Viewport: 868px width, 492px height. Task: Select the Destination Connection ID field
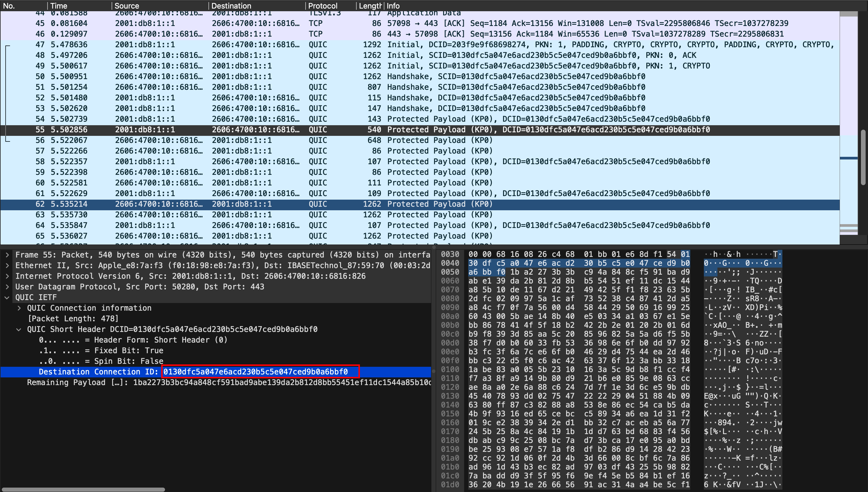[x=216, y=372]
